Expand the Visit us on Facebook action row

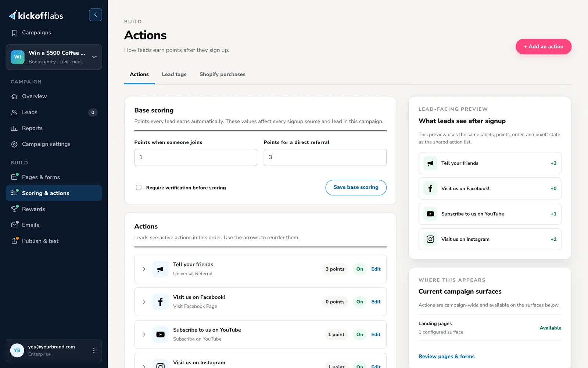tap(144, 302)
